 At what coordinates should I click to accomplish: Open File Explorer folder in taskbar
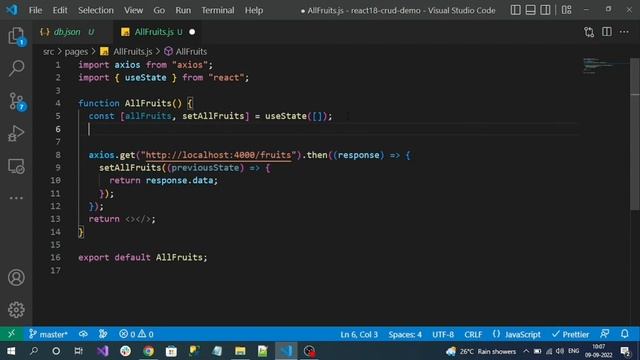click(240, 351)
